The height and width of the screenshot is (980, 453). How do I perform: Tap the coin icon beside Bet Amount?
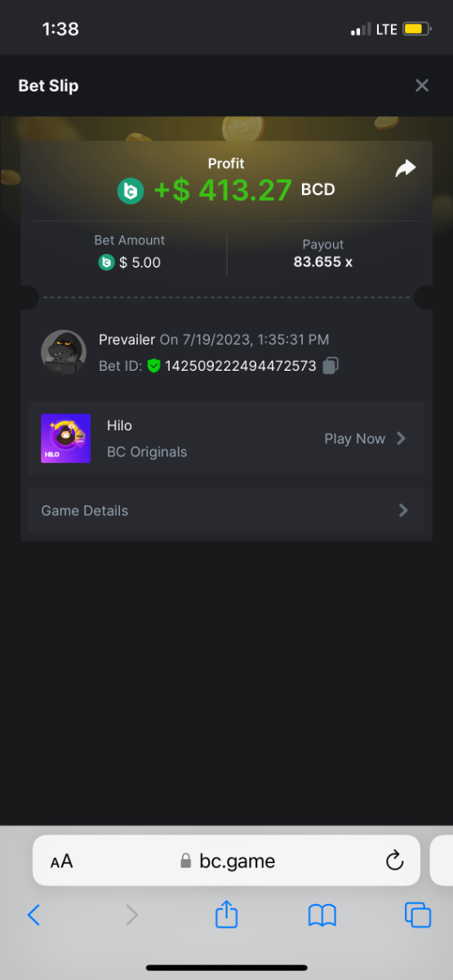pyautogui.click(x=106, y=262)
